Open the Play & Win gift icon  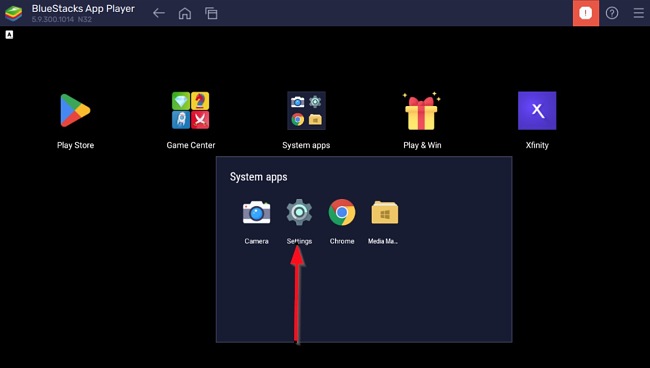pos(422,111)
